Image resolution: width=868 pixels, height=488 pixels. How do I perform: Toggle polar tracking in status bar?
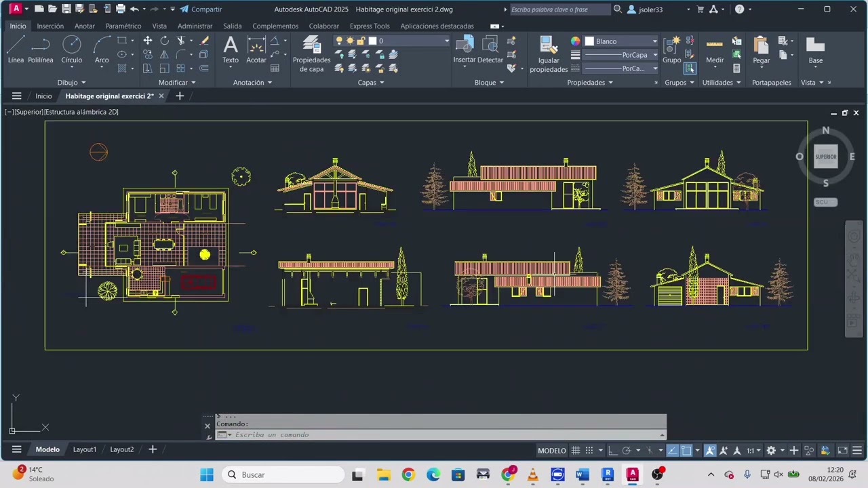point(627,451)
